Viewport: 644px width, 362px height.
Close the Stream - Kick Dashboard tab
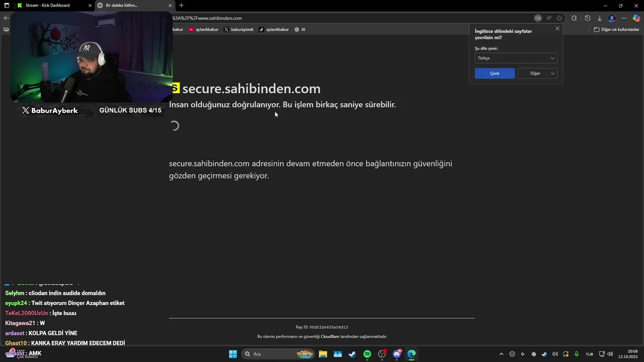click(90, 6)
